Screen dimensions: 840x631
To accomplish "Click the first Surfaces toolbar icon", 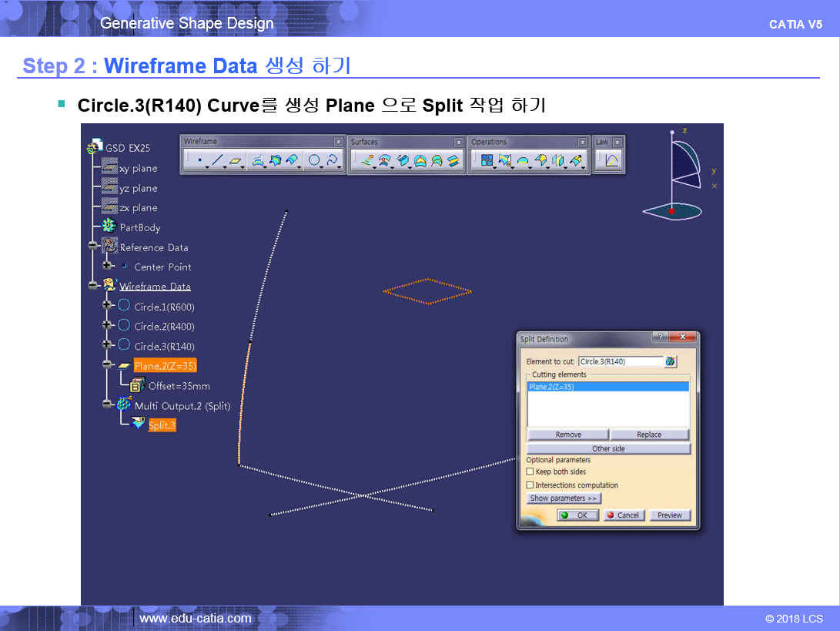I will (366, 160).
